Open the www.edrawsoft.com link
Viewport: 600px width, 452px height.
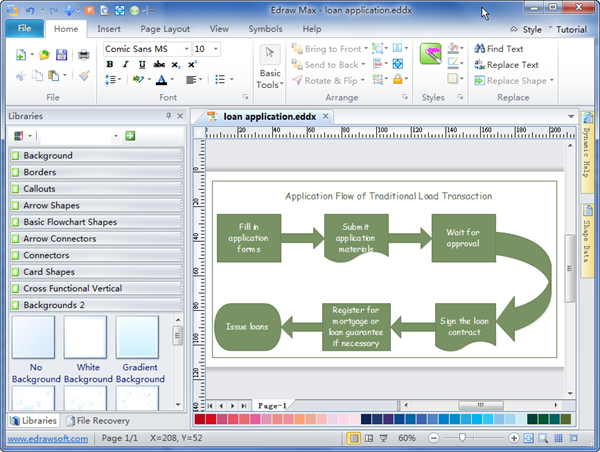click(48, 438)
